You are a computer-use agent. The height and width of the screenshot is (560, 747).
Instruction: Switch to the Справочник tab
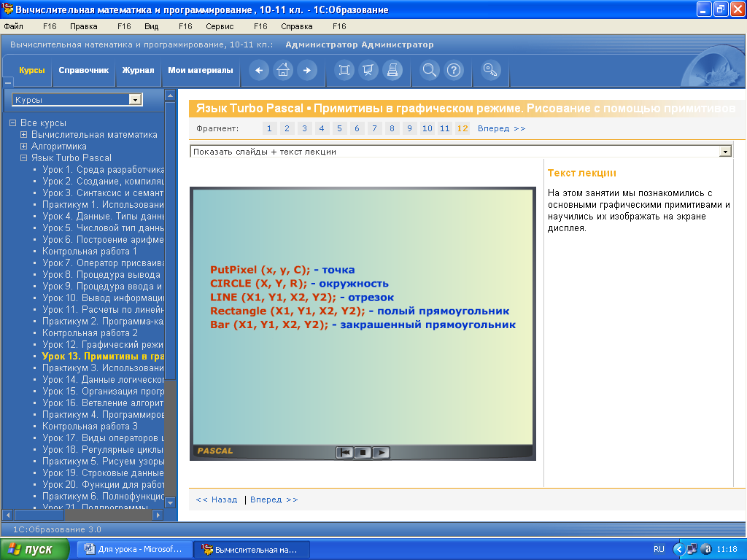(x=84, y=70)
